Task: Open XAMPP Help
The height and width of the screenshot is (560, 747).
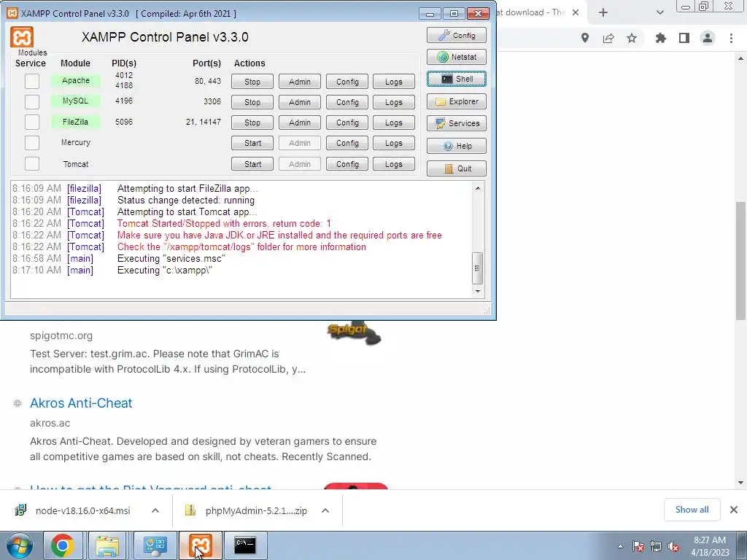Action: pos(457,146)
